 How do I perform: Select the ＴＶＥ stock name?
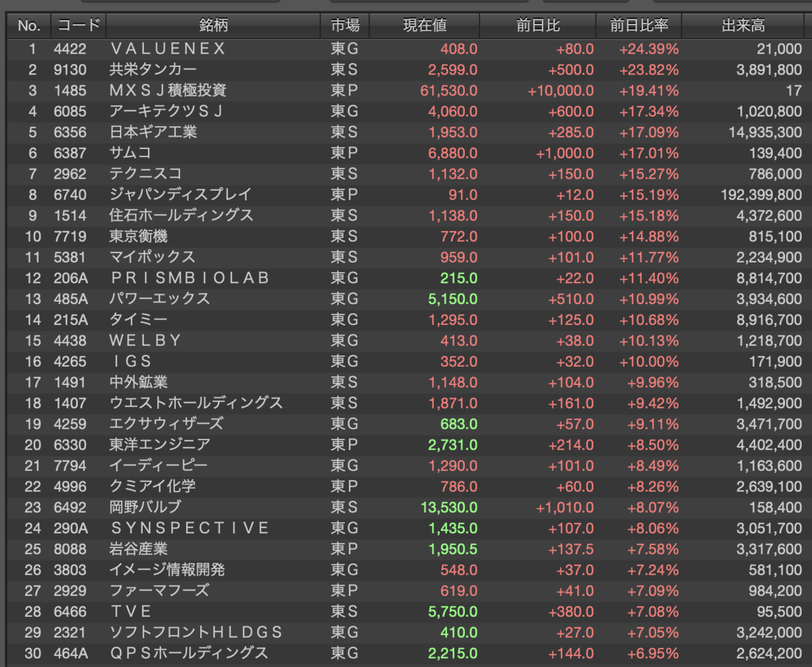click(x=131, y=611)
